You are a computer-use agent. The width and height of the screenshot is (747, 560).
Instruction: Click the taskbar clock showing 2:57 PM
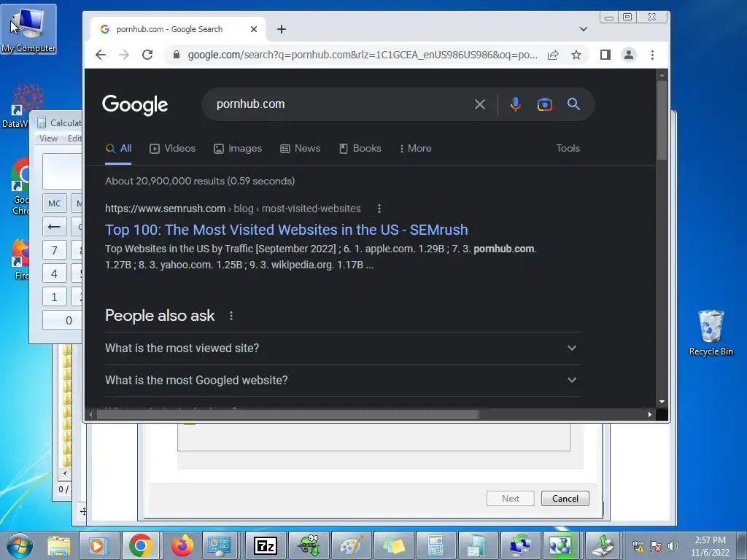(x=710, y=546)
